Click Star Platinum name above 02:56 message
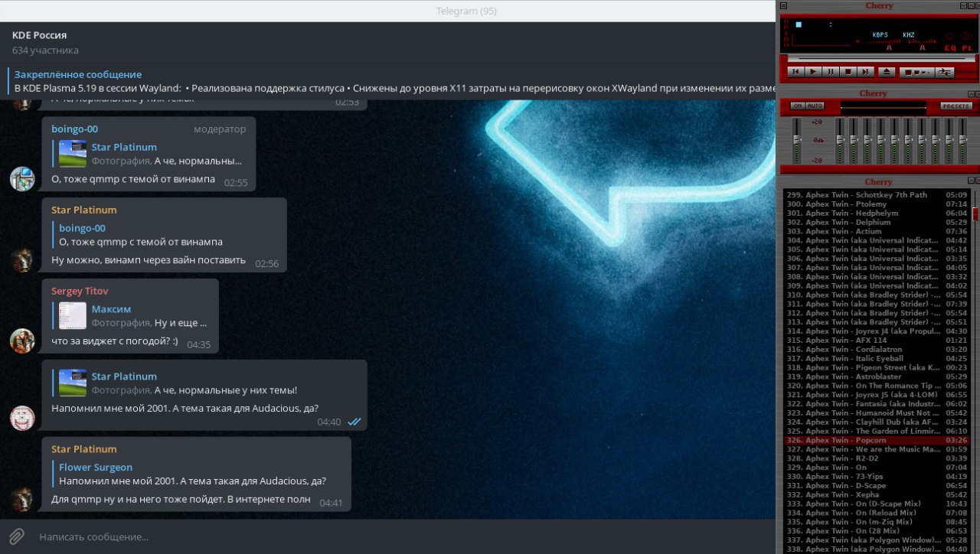The width and height of the screenshot is (980, 554). (x=84, y=210)
